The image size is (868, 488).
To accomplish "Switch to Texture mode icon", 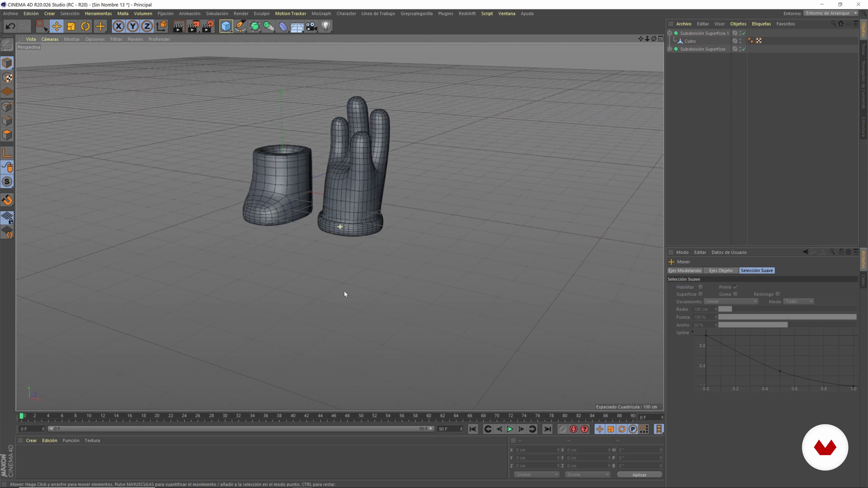I will tap(7, 77).
